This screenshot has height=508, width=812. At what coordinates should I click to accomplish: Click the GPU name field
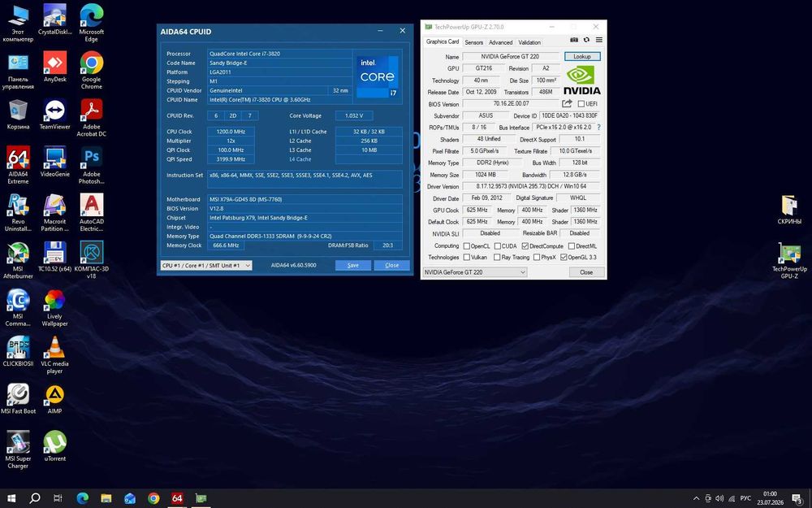(510, 57)
